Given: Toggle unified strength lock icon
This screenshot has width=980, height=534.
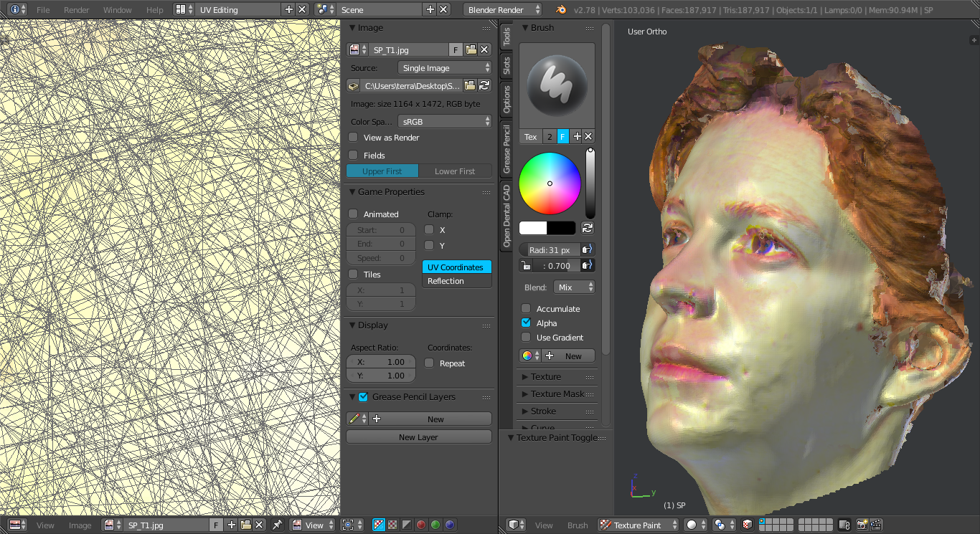Looking at the screenshot, I should click(527, 265).
